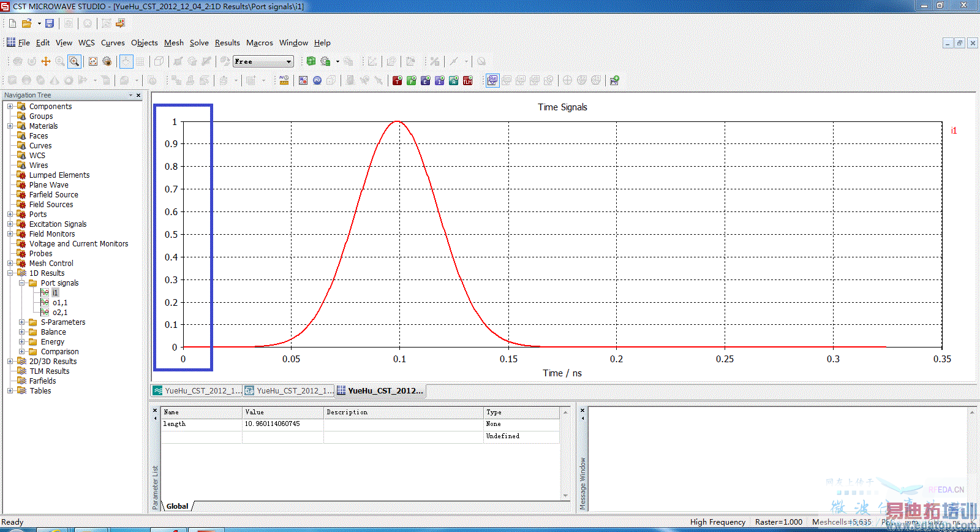Expand the S-Parameters folder

point(22,322)
